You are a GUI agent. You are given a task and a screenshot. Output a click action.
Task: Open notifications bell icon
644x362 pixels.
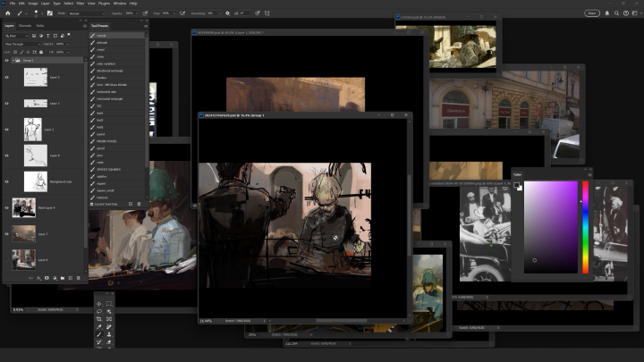[607, 13]
